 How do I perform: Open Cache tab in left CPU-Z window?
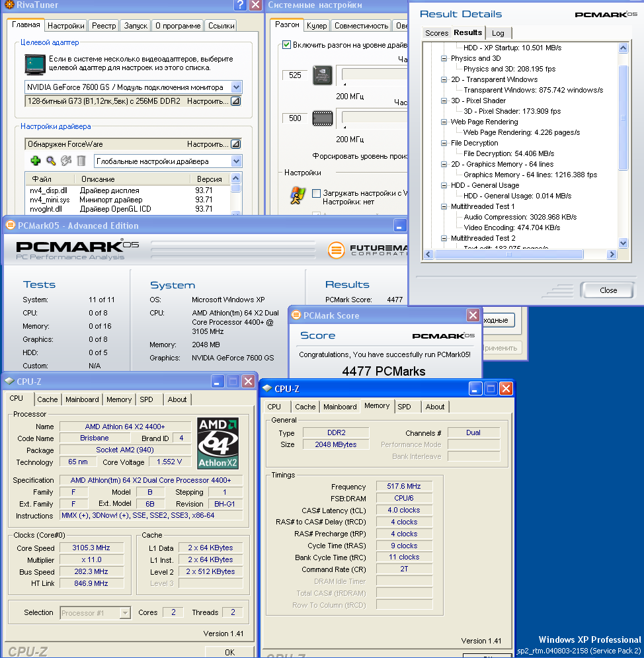tap(48, 399)
